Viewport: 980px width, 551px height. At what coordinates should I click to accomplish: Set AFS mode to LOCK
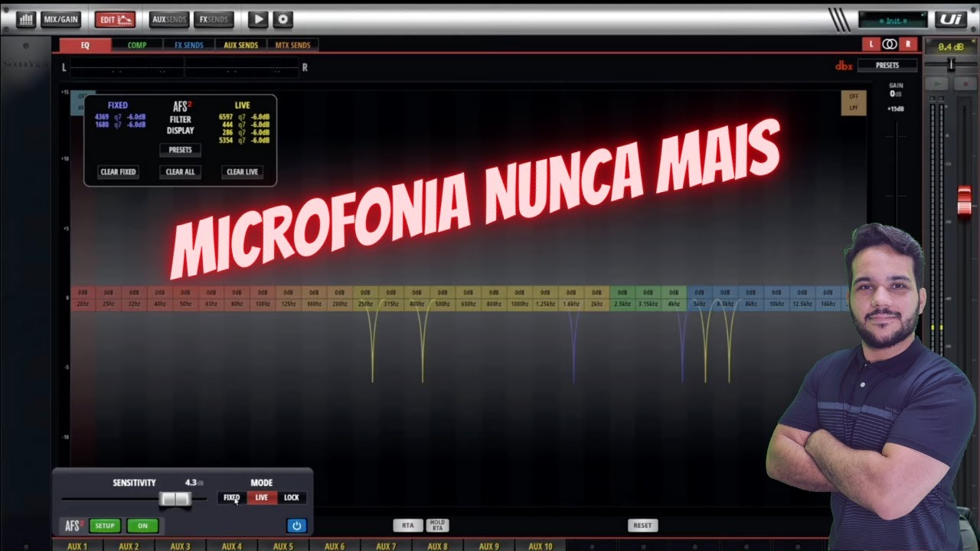(291, 497)
